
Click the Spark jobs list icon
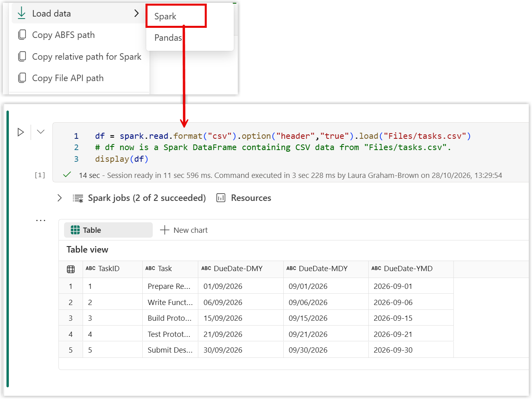[x=78, y=198]
